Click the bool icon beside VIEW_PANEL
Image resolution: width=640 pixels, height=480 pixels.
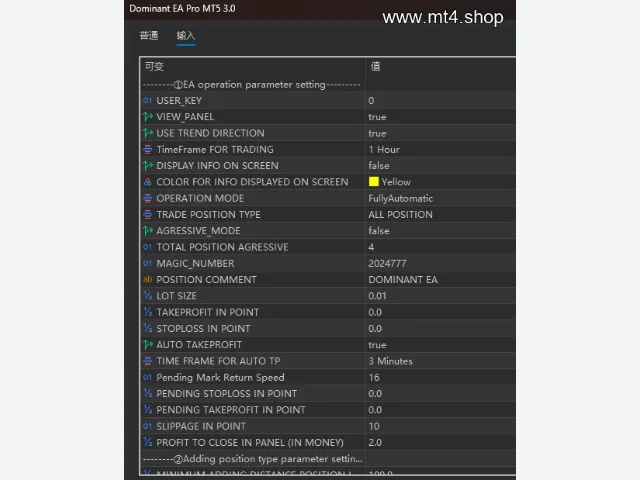point(147,117)
